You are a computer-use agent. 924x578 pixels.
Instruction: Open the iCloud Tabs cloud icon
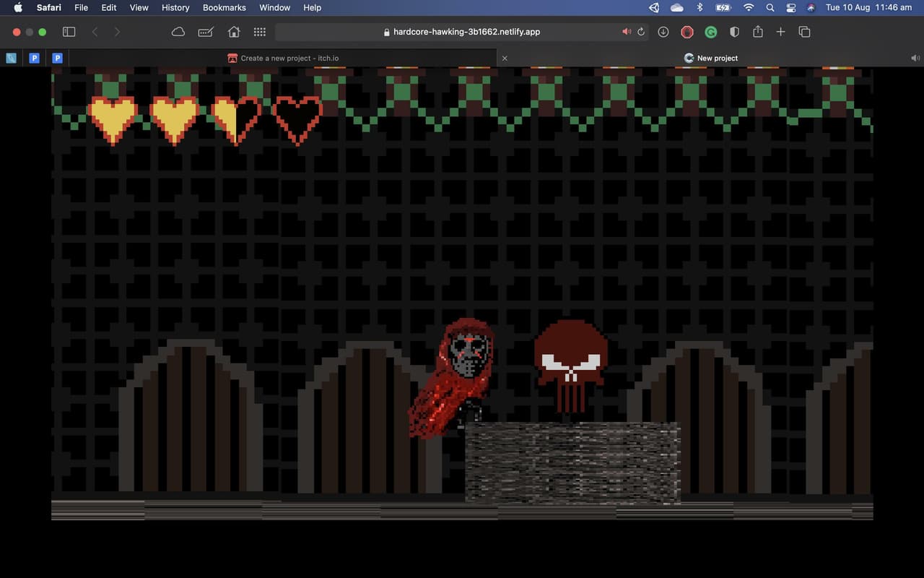click(178, 32)
